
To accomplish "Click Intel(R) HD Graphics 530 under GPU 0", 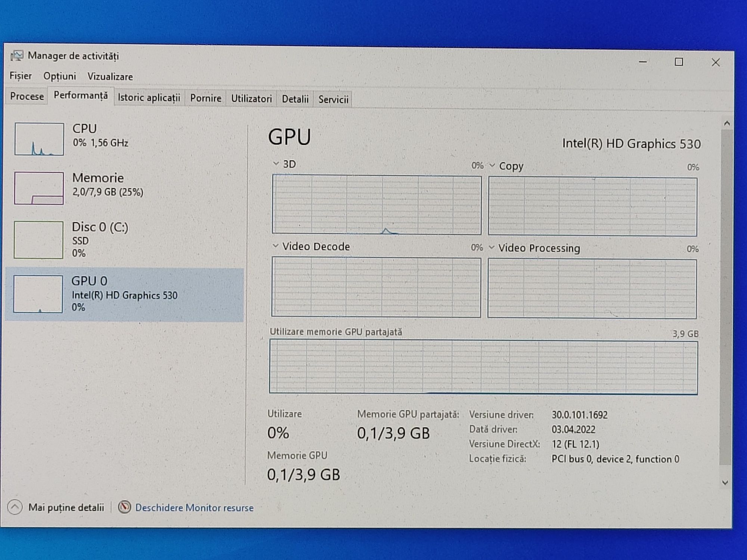I will (x=124, y=295).
